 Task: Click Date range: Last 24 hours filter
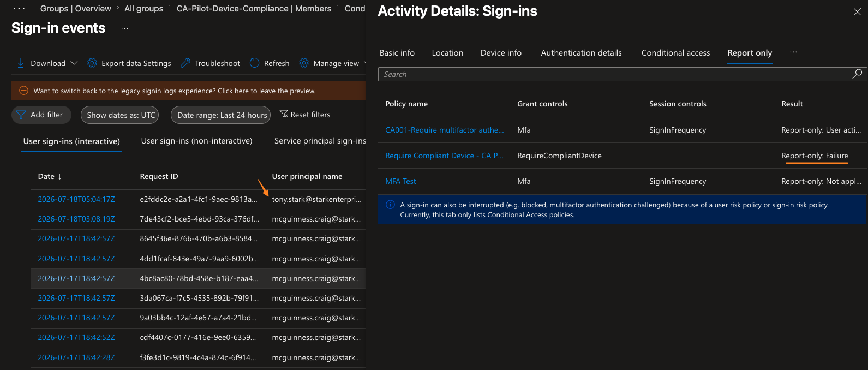[x=221, y=115]
